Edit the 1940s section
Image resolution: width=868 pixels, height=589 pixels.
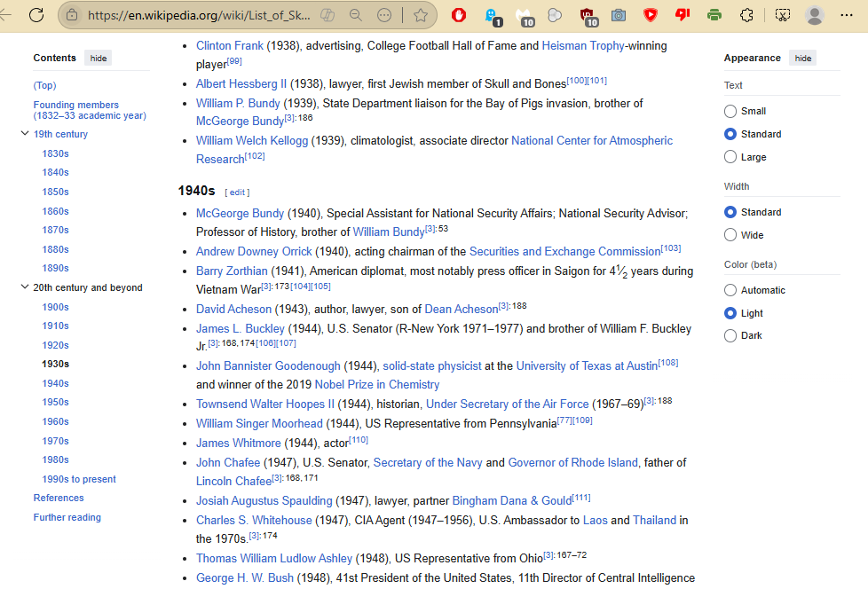[238, 192]
